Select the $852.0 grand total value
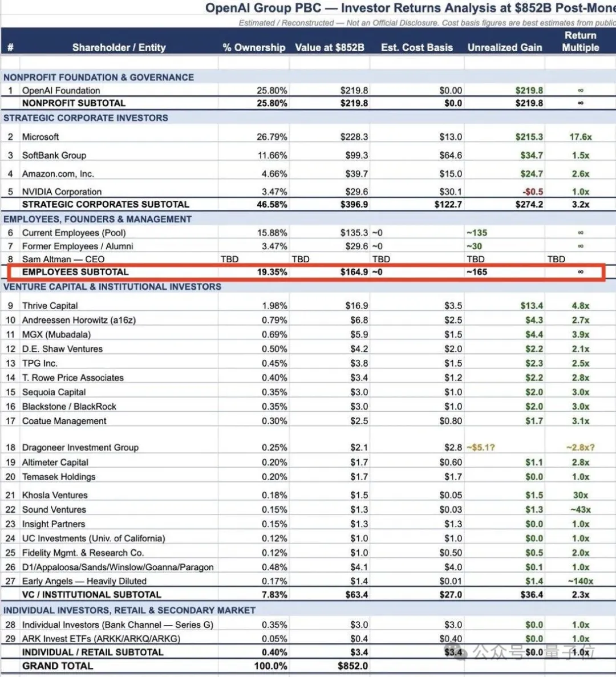Image resolution: width=616 pixels, height=677 pixels. [352, 666]
